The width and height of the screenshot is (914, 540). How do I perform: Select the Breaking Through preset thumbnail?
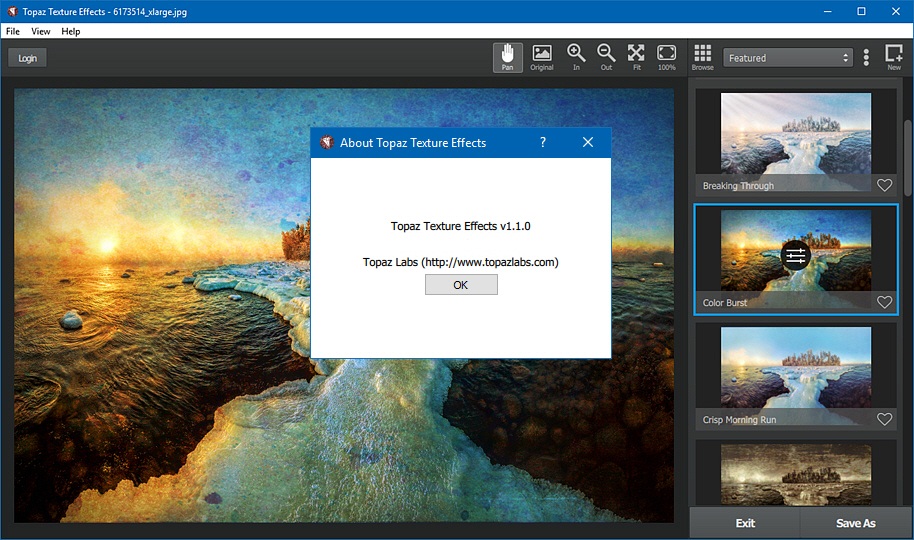[x=796, y=141]
